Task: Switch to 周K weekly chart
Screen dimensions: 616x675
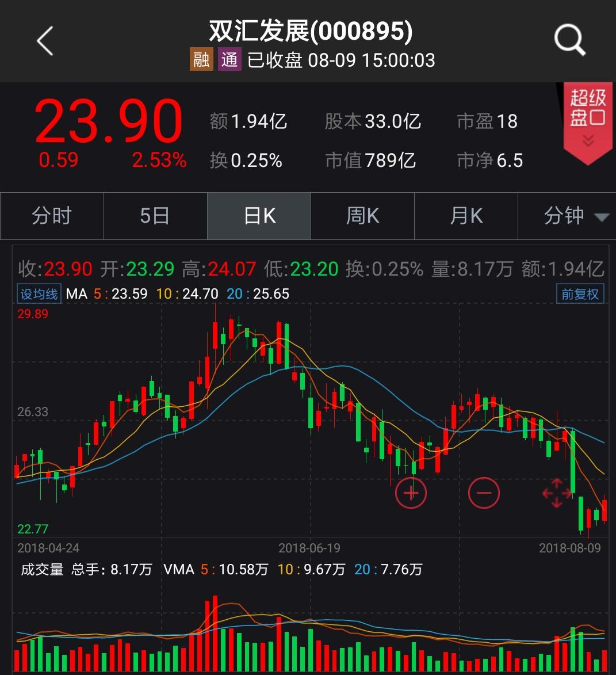Action: pyautogui.click(x=362, y=216)
